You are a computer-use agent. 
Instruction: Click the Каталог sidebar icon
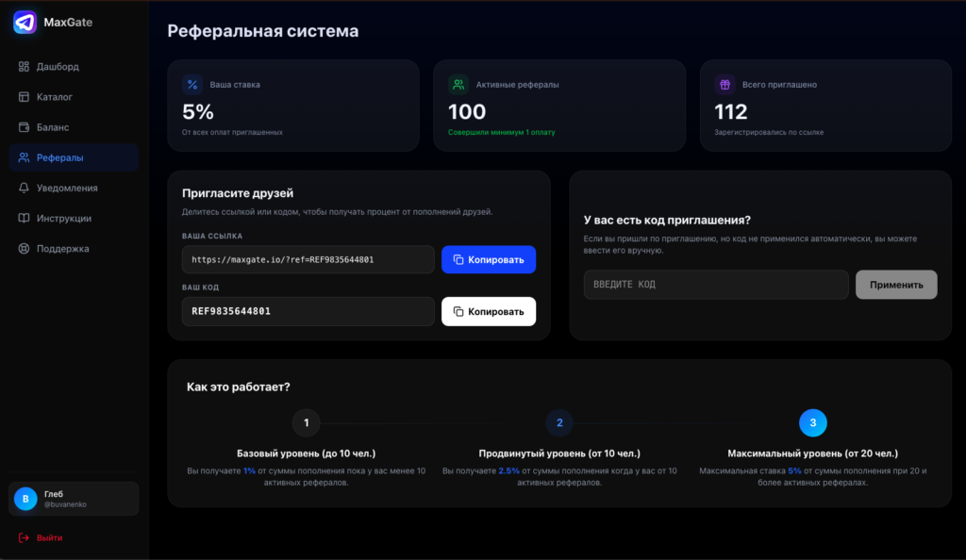coord(24,97)
